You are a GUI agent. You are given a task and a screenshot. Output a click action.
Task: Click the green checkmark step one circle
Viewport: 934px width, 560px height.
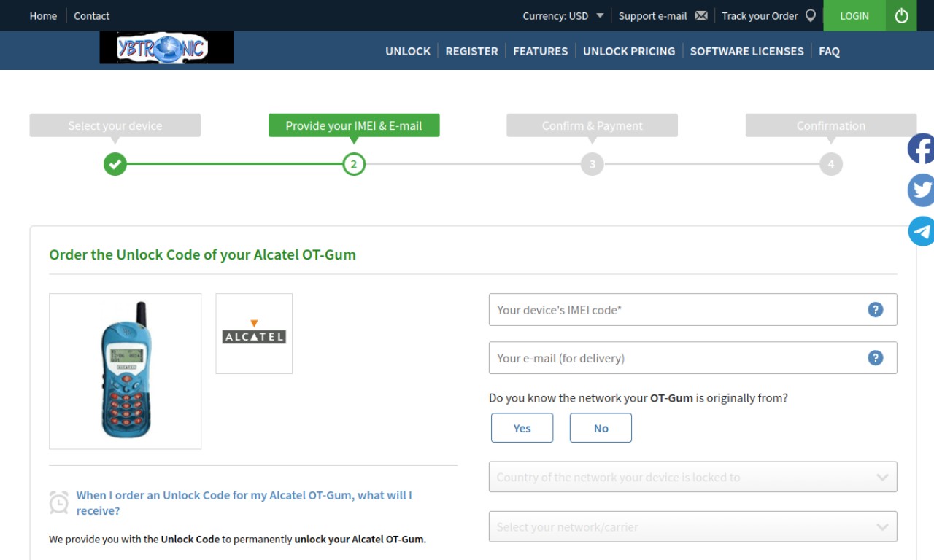coord(115,164)
